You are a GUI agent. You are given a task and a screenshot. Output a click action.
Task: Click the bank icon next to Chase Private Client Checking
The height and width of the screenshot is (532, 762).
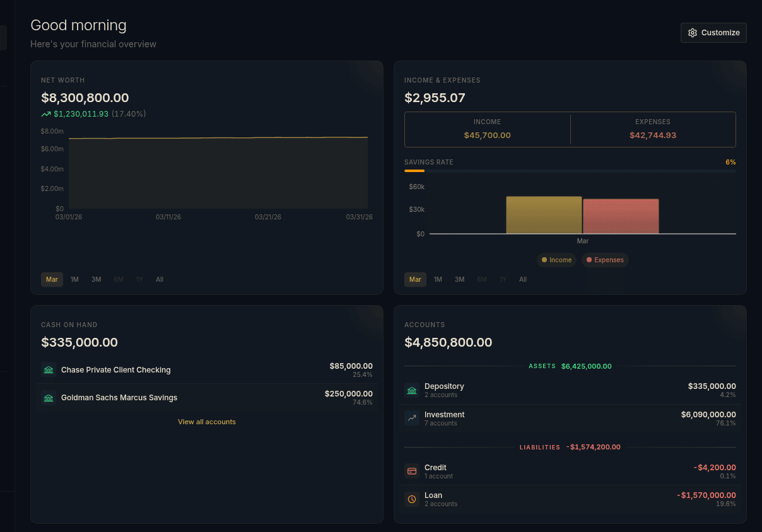49,370
